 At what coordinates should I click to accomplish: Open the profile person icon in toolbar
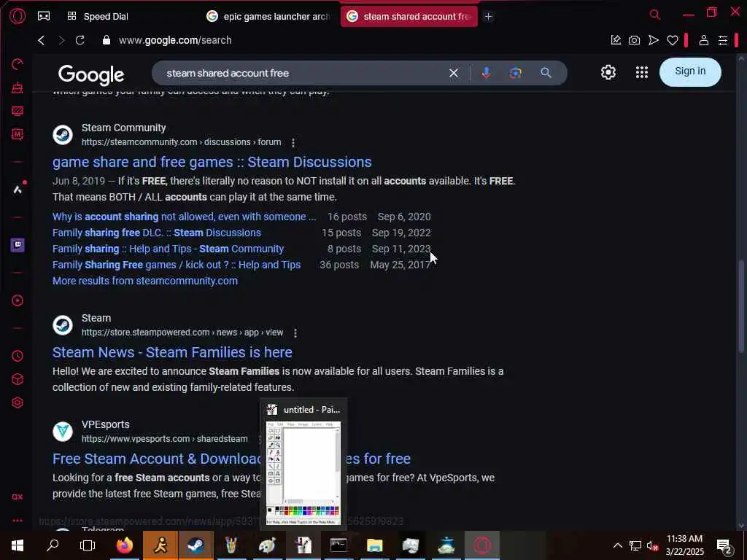(x=704, y=40)
